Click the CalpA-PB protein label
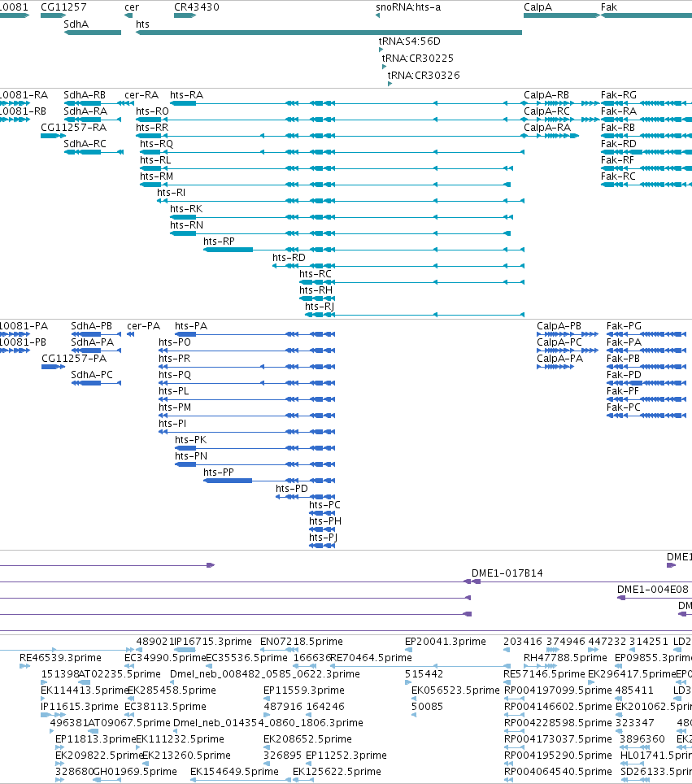The height and width of the screenshot is (784, 692). pyautogui.click(x=559, y=326)
